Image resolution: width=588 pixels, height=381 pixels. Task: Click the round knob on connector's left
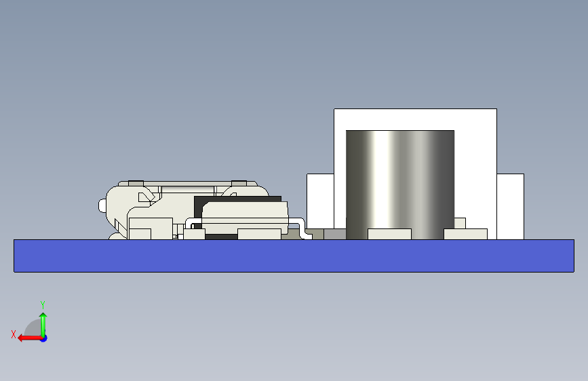102,206
